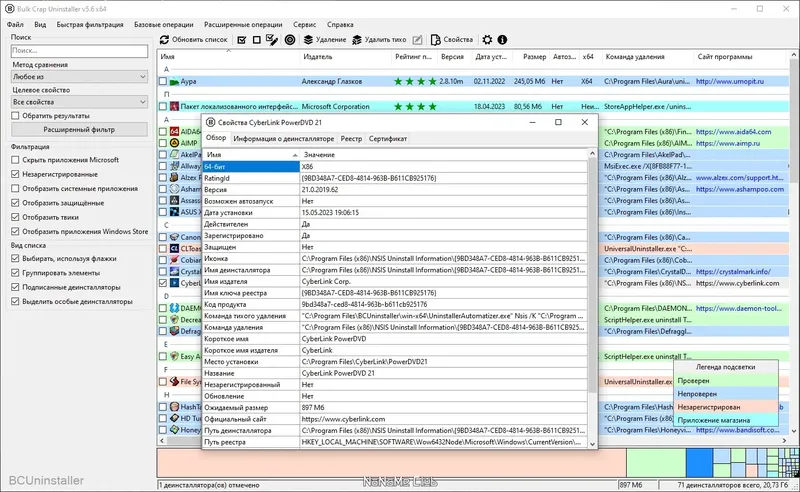Screen dimensions: 800x492
Task: Open Свойства properties from toolbar
Action: click(x=452, y=39)
